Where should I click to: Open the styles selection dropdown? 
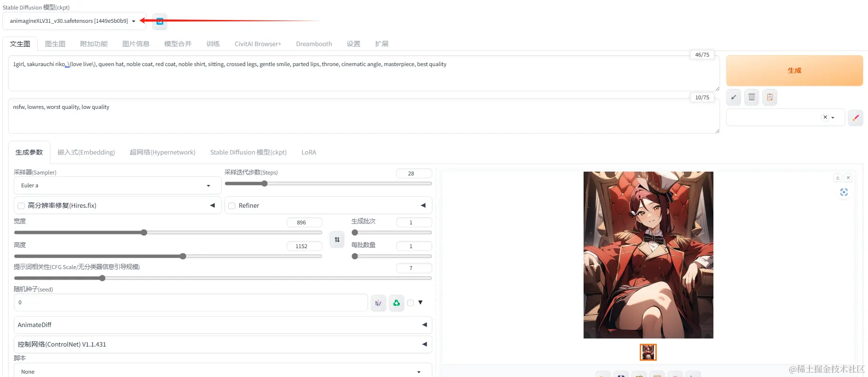785,117
